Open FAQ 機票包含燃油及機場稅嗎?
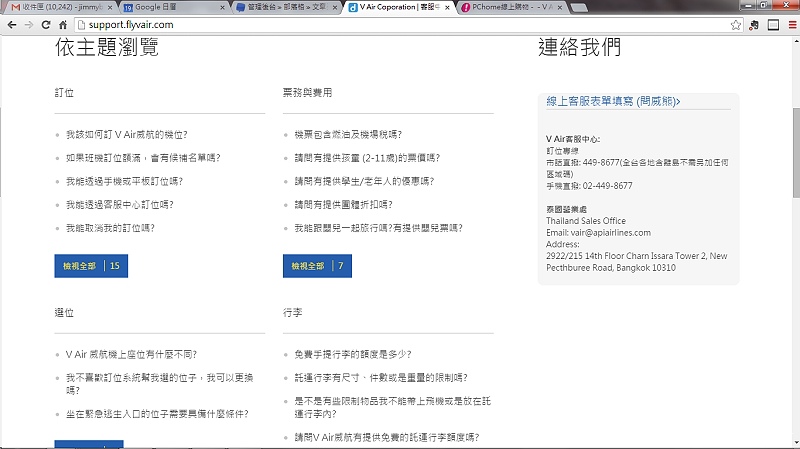800x449 pixels. [x=348, y=135]
